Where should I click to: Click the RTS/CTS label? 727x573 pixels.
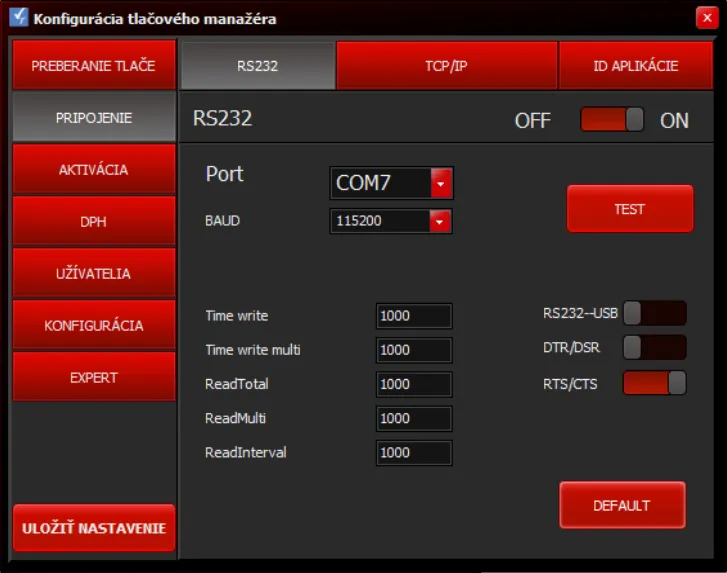570,384
